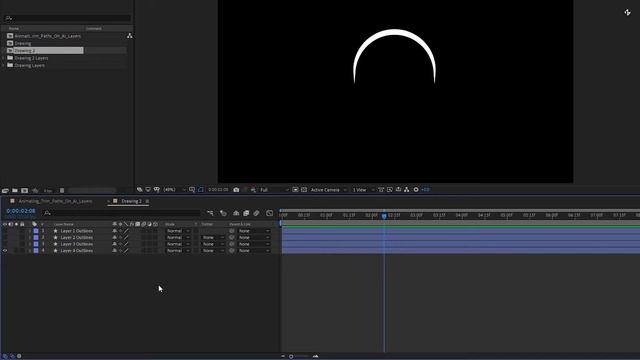Toggle visibility eye of Layer 3 Outlines
Viewport: 640px width, 360px height.
[5, 244]
